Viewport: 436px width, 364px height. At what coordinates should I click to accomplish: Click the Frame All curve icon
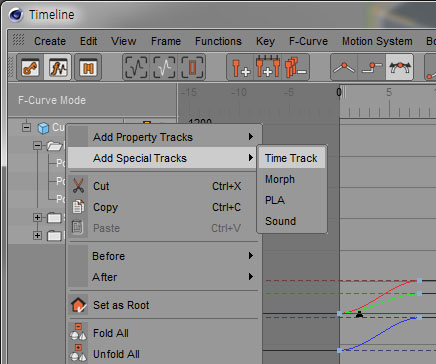click(x=136, y=68)
